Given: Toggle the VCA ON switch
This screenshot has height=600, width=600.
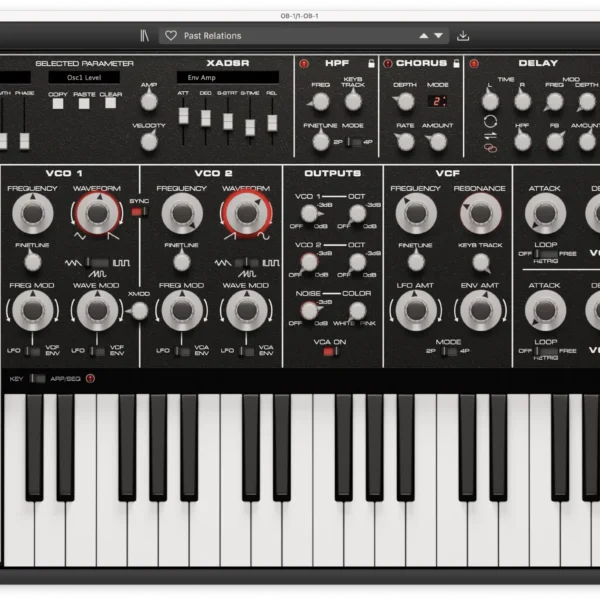Looking at the screenshot, I should point(330,352).
